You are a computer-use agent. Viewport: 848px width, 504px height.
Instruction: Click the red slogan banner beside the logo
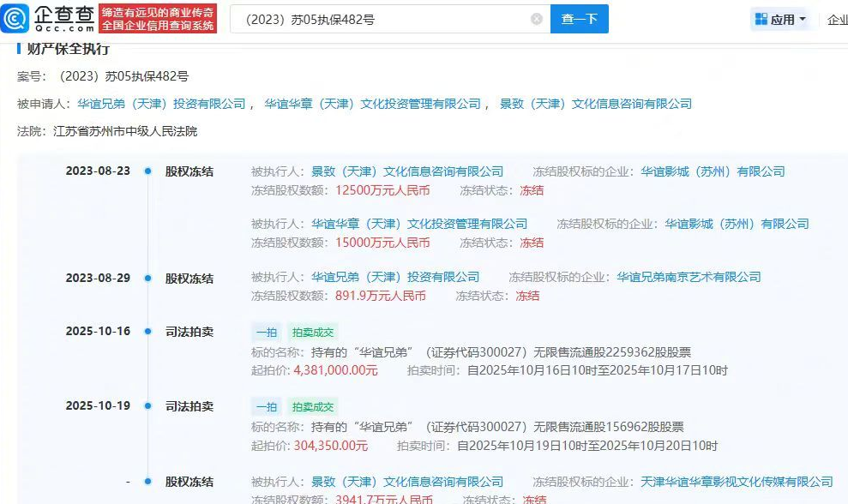click(x=158, y=19)
